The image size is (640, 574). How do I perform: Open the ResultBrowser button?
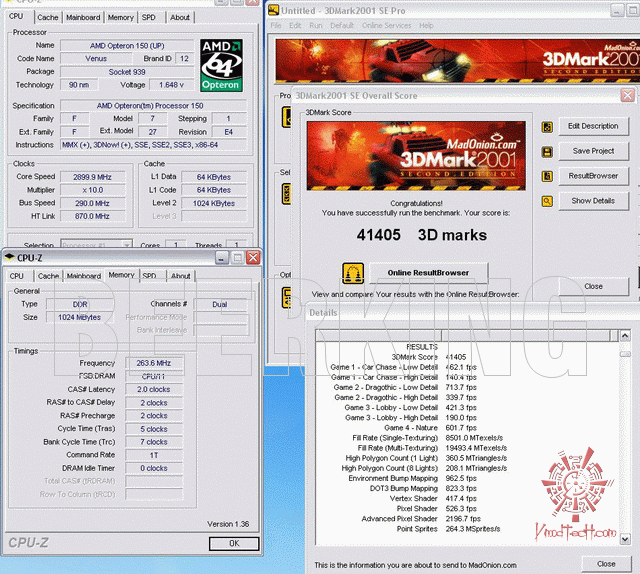point(593,176)
